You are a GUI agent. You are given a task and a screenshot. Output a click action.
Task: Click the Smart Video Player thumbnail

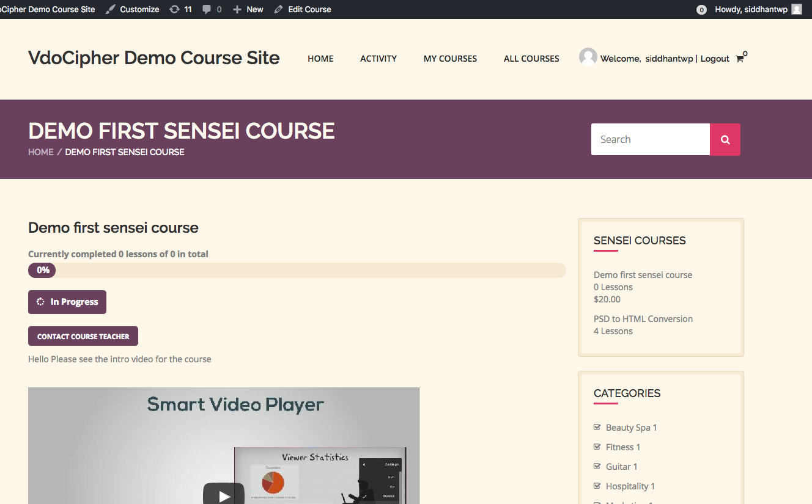(224, 445)
